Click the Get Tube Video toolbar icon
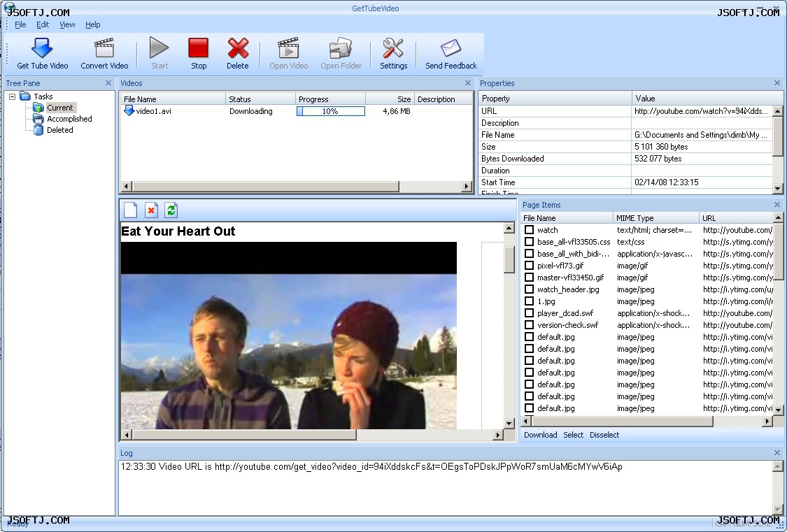The image size is (787, 532). tap(42, 48)
